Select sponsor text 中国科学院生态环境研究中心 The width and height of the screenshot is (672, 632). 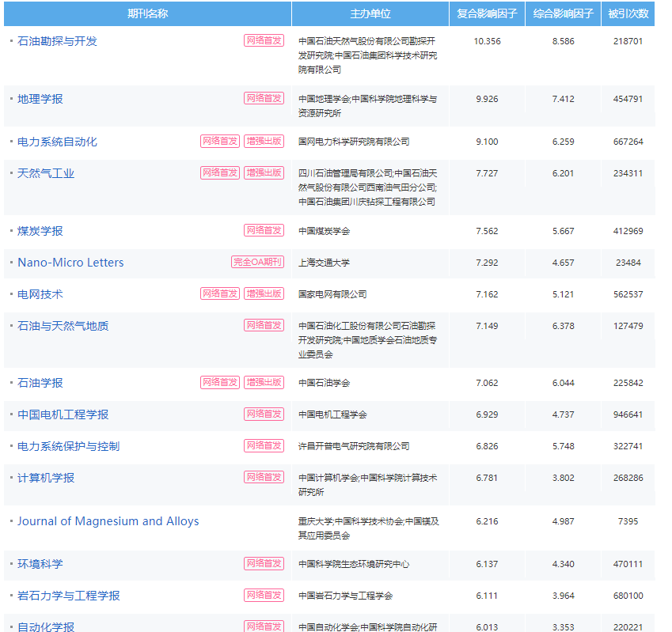354,564
